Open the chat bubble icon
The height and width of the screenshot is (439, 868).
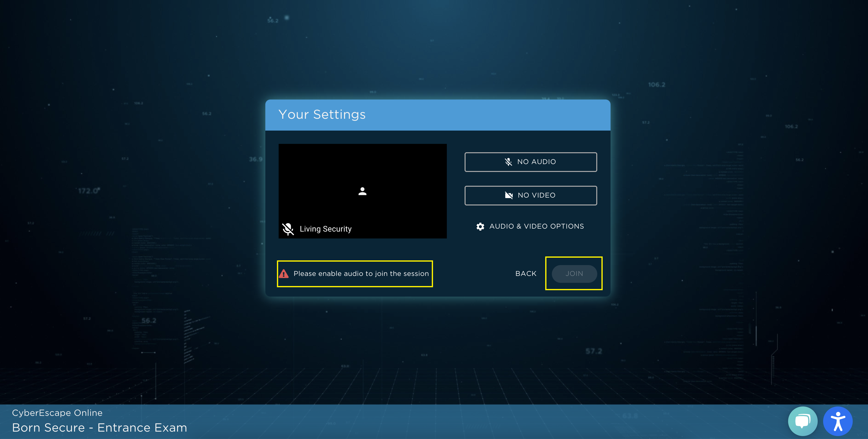[x=803, y=421]
